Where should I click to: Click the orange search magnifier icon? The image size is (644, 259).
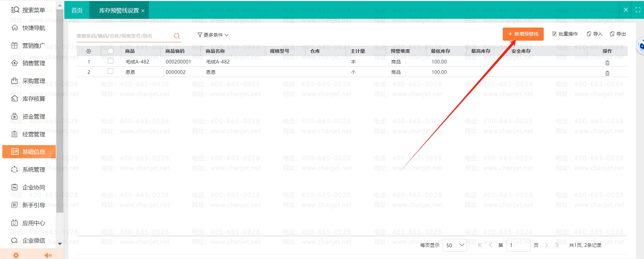177,36
